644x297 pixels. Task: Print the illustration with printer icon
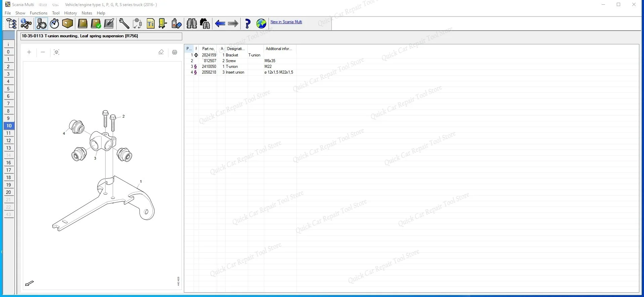pyautogui.click(x=174, y=52)
